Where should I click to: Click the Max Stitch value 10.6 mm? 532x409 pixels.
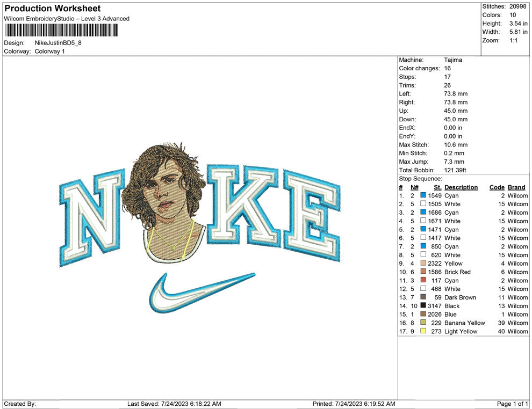pos(456,145)
